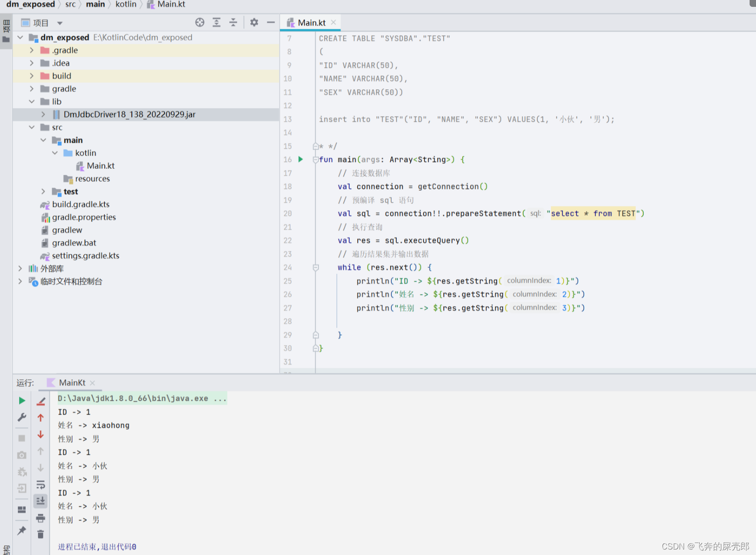756x555 pixels.
Task: Expand the test folder
Action: (43, 191)
